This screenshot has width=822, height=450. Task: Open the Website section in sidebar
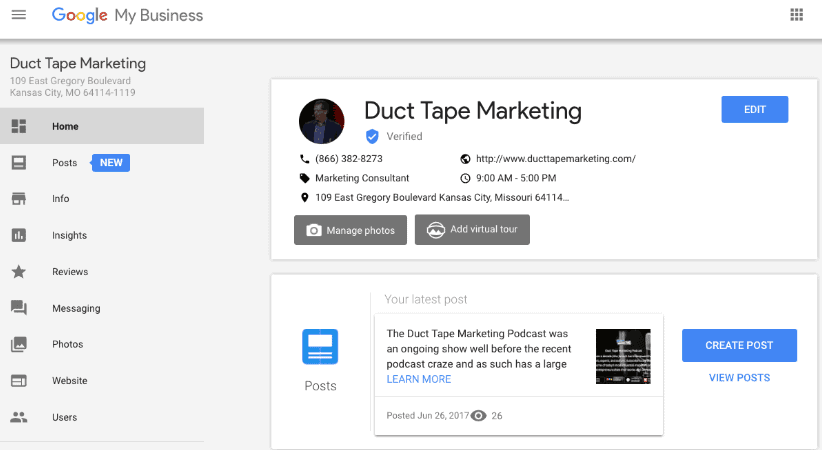pyautogui.click(x=69, y=381)
